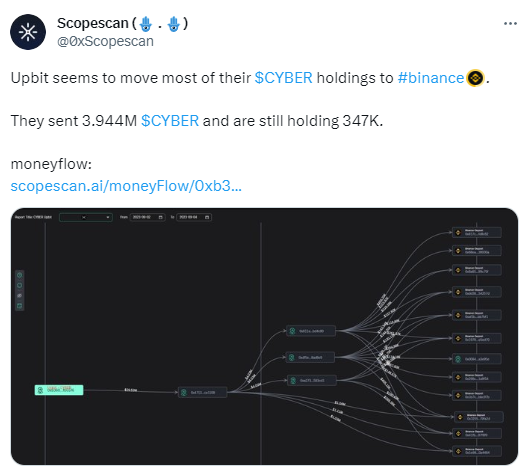527x474 pixels.
Task: Open the scopescan.ai moneyFlow link
Action: [x=126, y=186]
